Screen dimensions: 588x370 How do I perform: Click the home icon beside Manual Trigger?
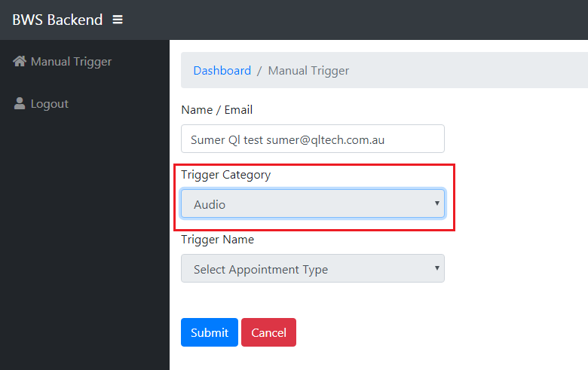[x=20, y=61]
